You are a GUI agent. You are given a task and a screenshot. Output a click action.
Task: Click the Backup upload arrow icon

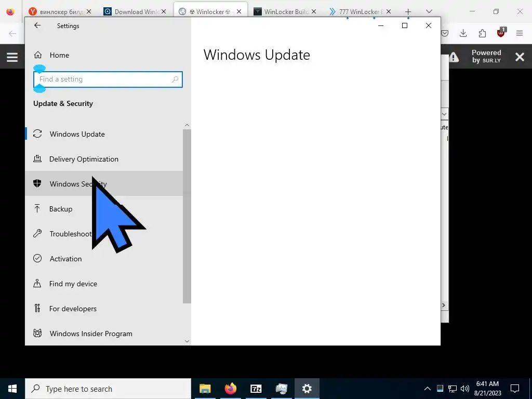point(37,208)
